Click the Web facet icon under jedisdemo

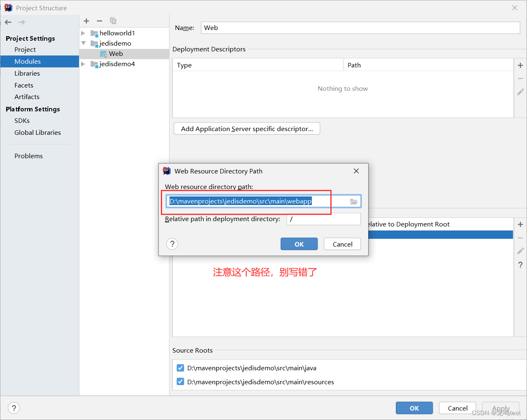[104, 54]
